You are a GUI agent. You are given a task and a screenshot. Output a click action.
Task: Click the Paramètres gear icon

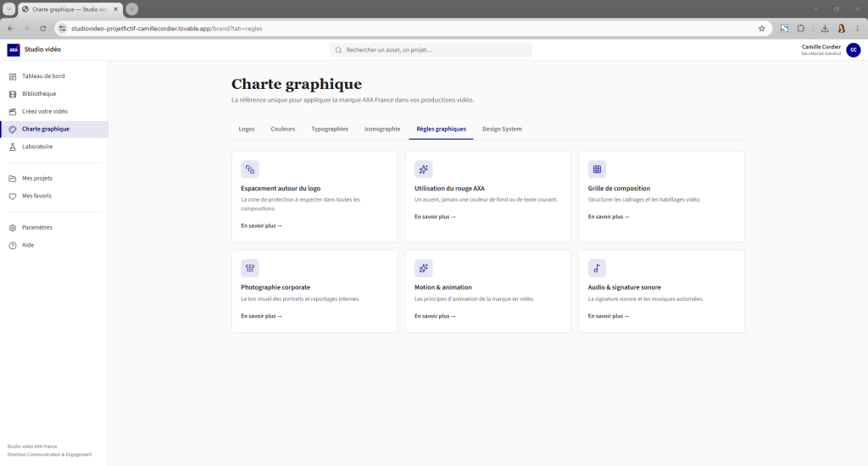(13, 228)
